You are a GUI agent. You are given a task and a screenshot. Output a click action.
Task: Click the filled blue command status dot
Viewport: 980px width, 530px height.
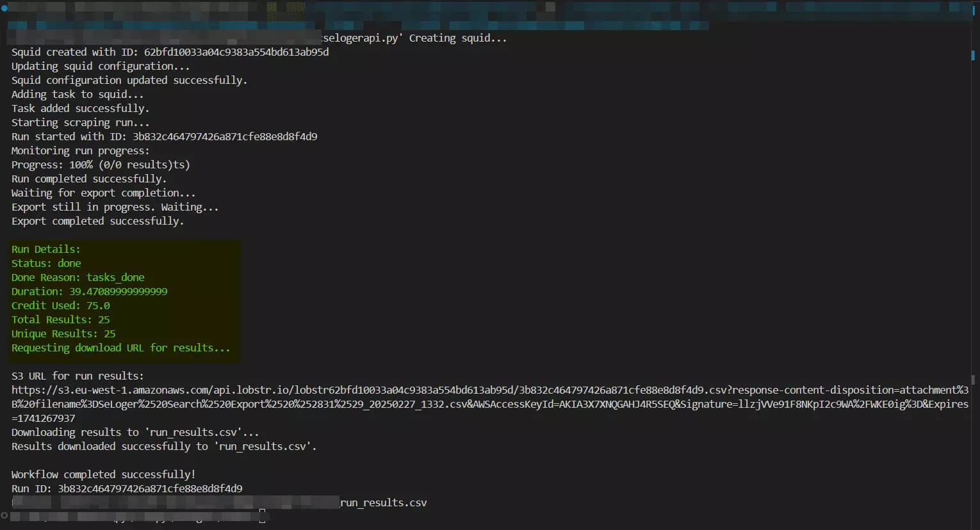coord(4,8)
